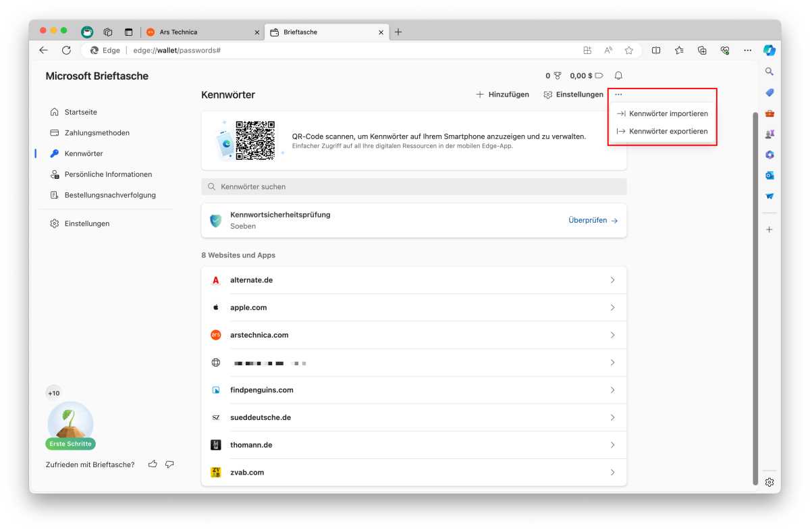Expand the sueddeutsche.de password entry
Image resolution: width=810 pixels, height=532 pixels.
(x=414, y=417)
